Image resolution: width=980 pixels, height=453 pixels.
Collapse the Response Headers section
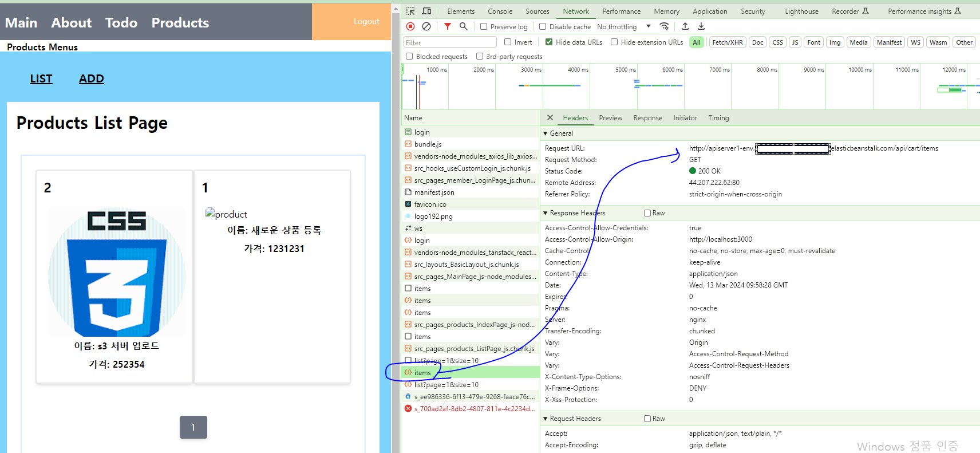[x=546, y=213]
